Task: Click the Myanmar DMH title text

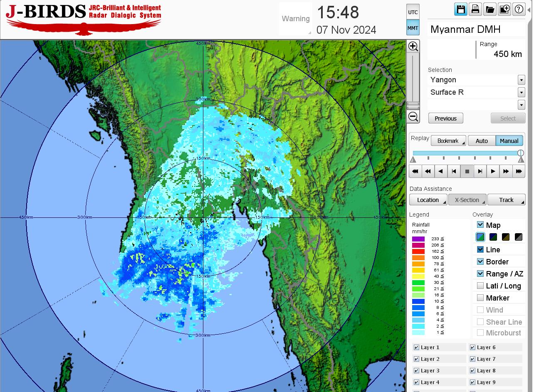Action: click(465, 30)
